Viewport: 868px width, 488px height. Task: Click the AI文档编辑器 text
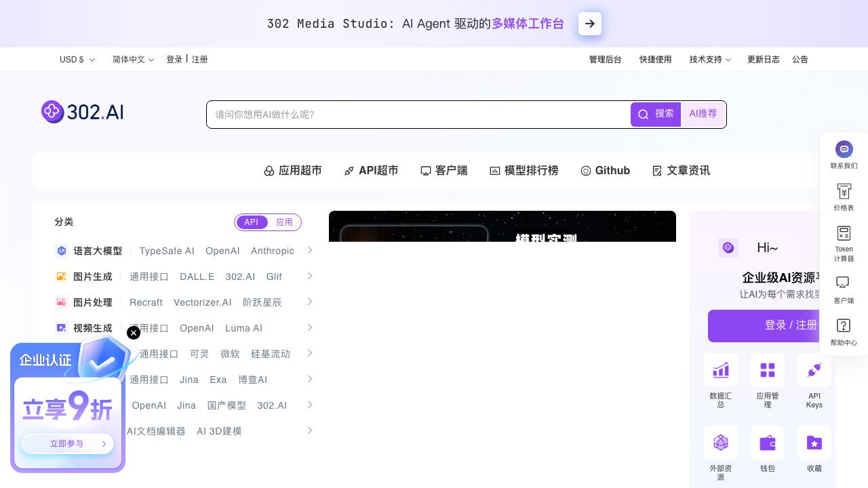[156, 431]
